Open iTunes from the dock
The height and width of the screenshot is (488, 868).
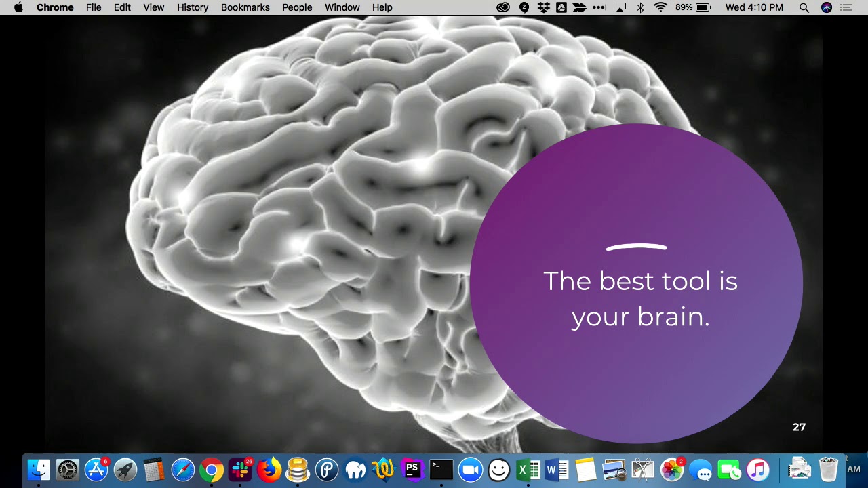tap(758, 469)
